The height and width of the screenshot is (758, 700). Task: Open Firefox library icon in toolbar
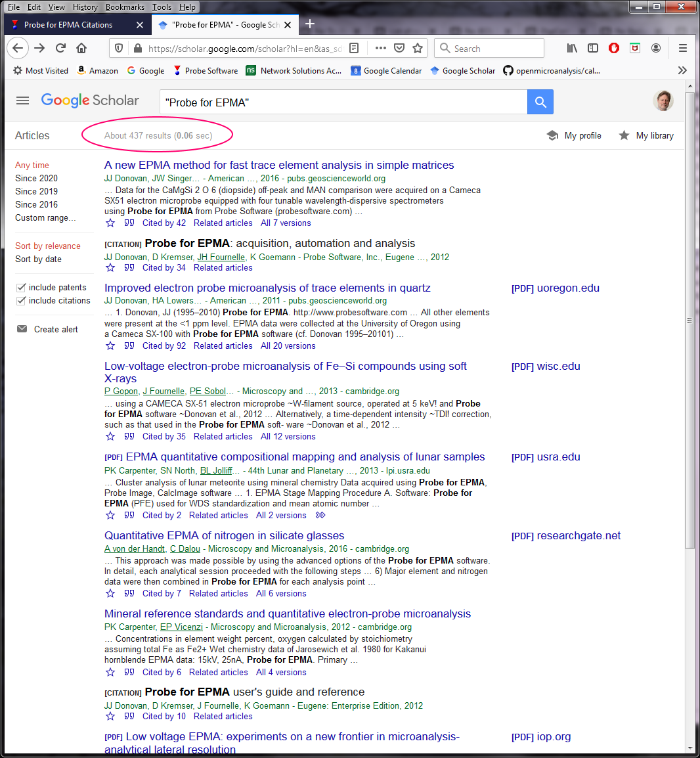(x=572, y=48)
